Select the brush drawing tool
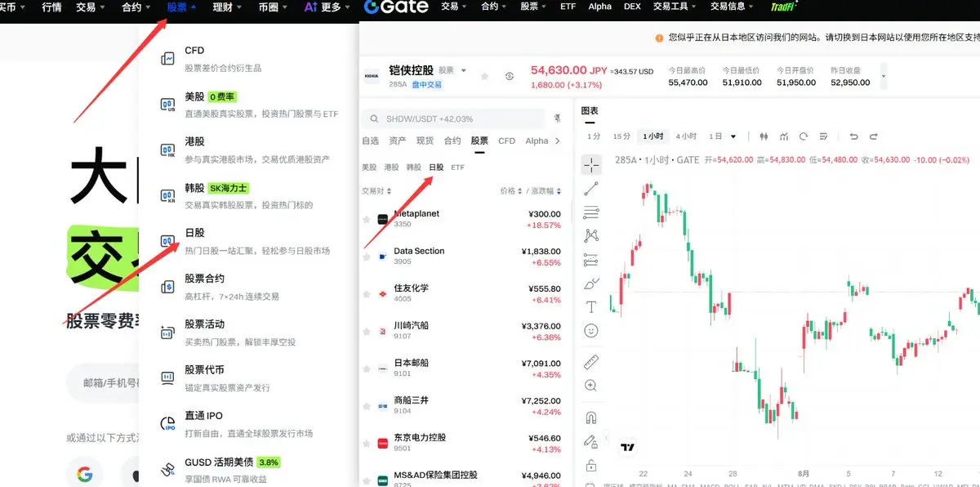This screenshot has width=980, height=487. 591,284
